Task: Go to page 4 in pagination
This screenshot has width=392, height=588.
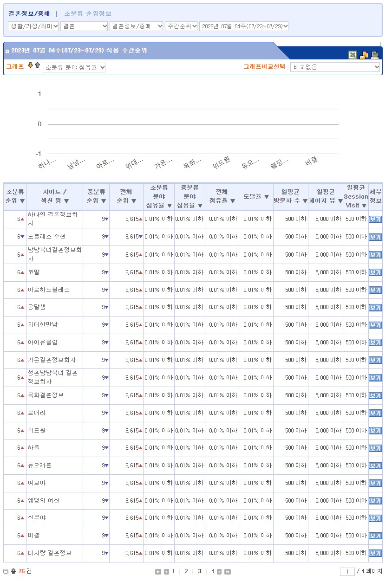Action: click(x=213, y=571)
